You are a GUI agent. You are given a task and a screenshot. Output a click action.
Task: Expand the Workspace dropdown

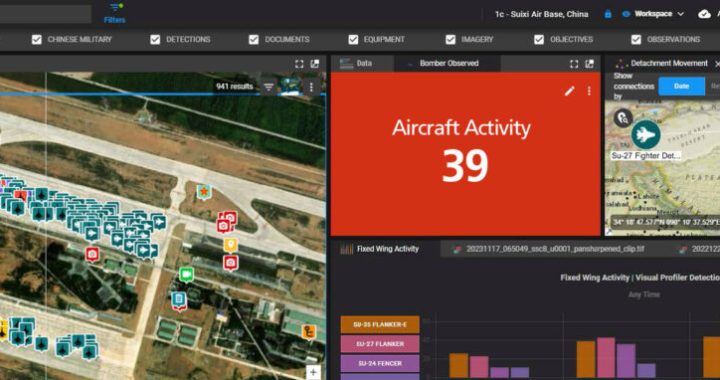click(680, 14)
